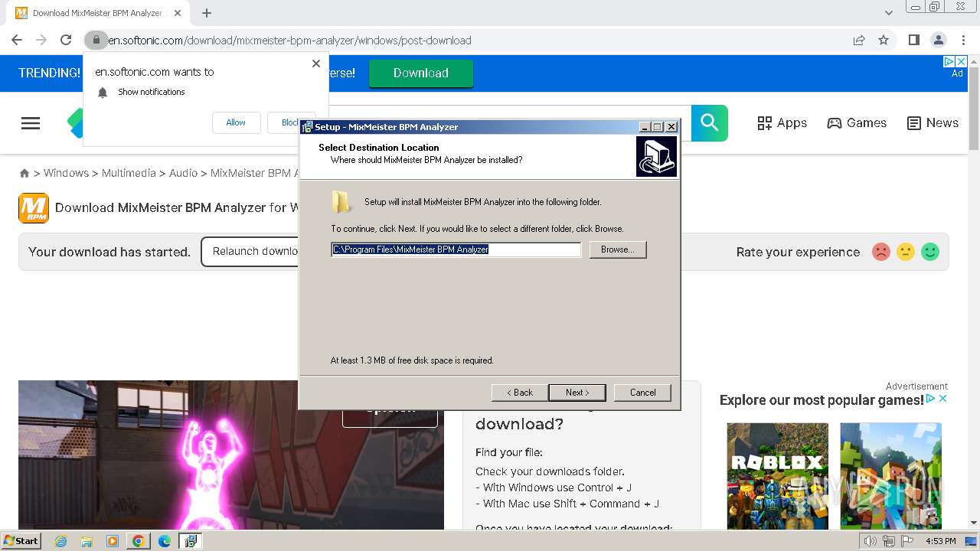Click the folder icon in setup dialog

pyautogui.click(x=341, y=202)
